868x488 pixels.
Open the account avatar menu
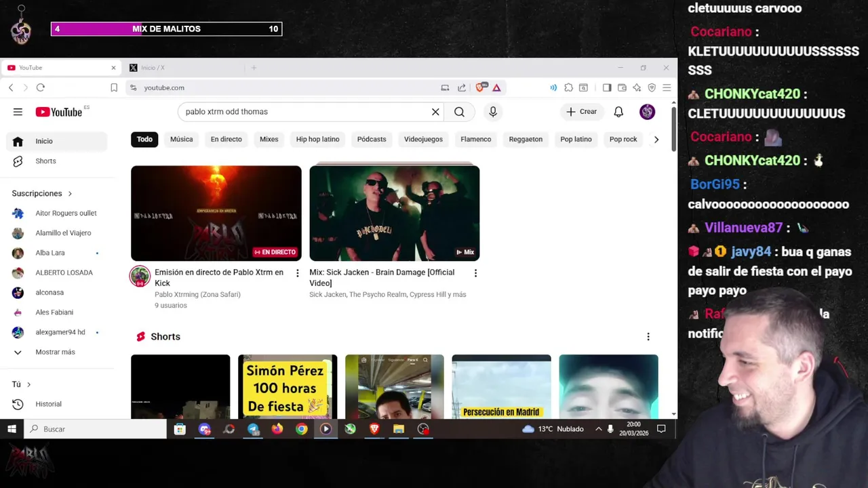[647, 112]
